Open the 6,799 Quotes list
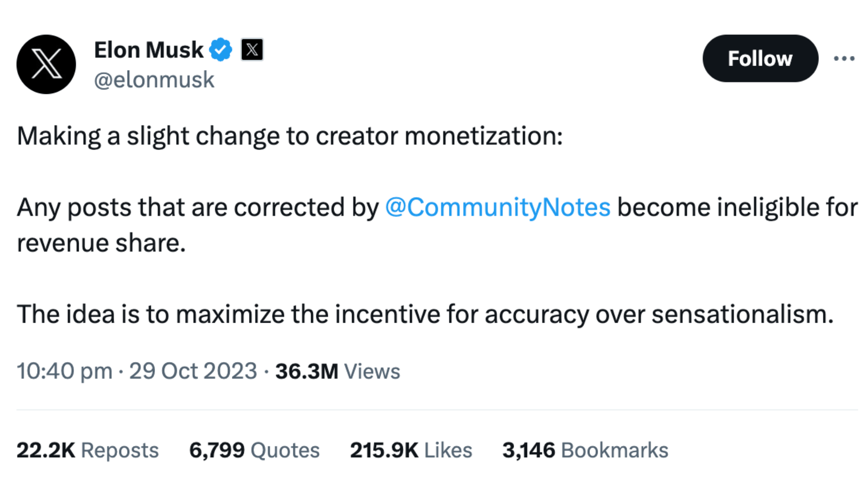This screenshot has height=488, width=868. 255,450
